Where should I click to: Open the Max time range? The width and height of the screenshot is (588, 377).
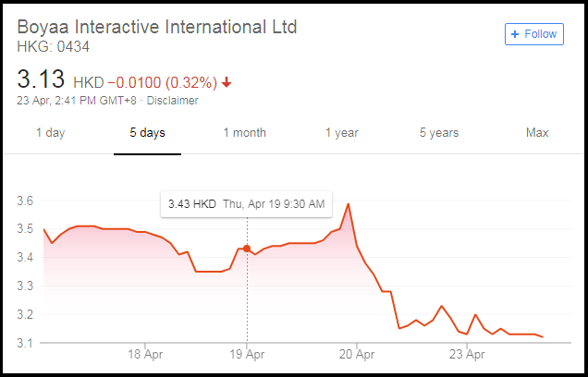click(x=537, y=133)
